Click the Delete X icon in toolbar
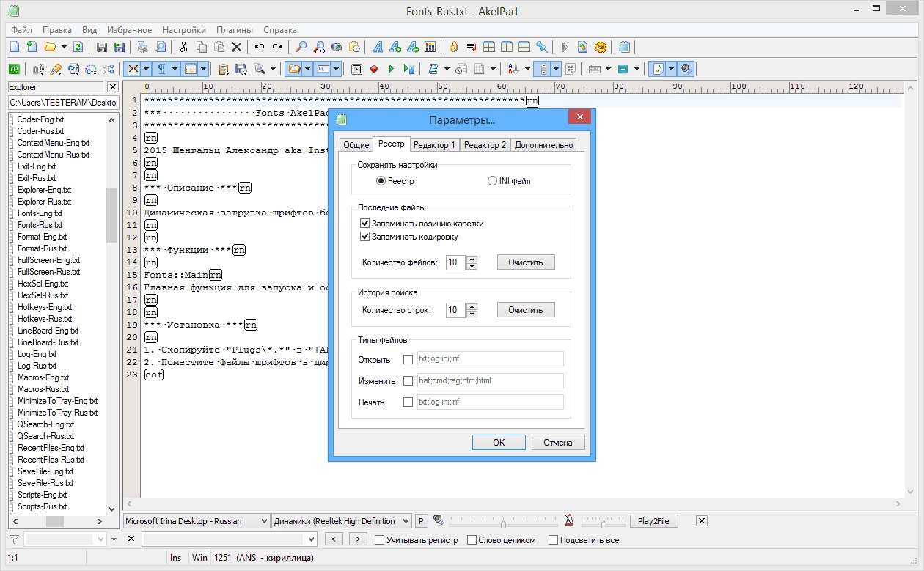The image size is (924, 571). pos(236,47)
